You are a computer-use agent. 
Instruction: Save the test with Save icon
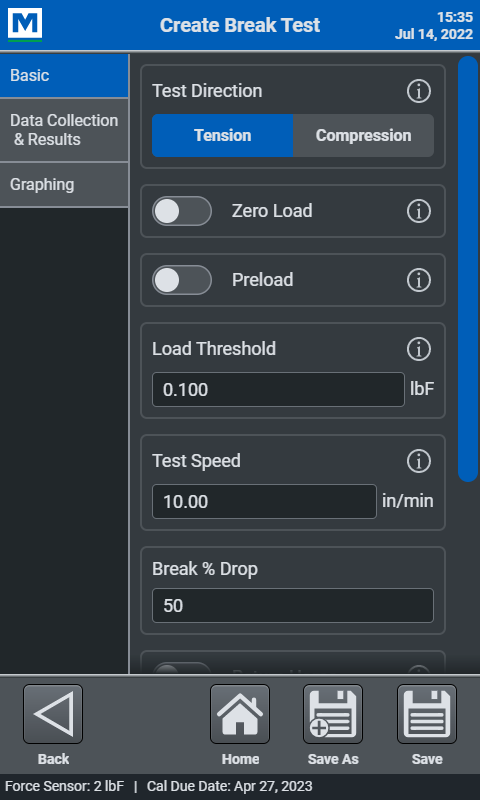tap(427, 714)
